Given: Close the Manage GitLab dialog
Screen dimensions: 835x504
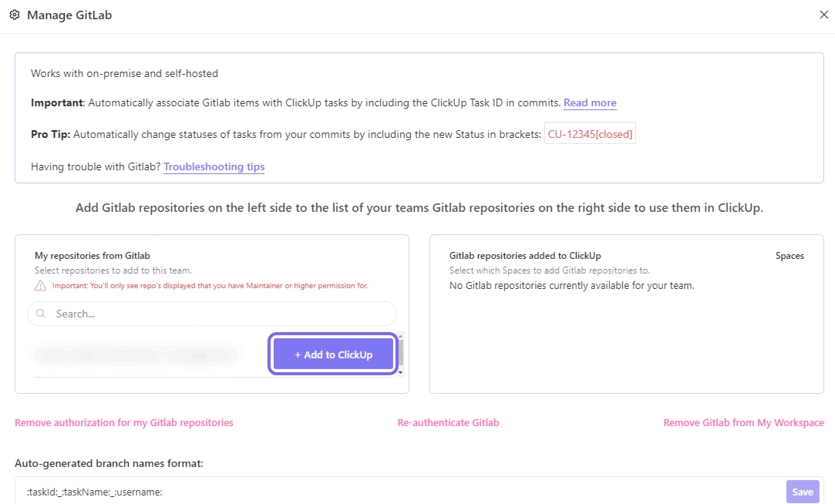Looking at the screenshot, I should [824, 14].
